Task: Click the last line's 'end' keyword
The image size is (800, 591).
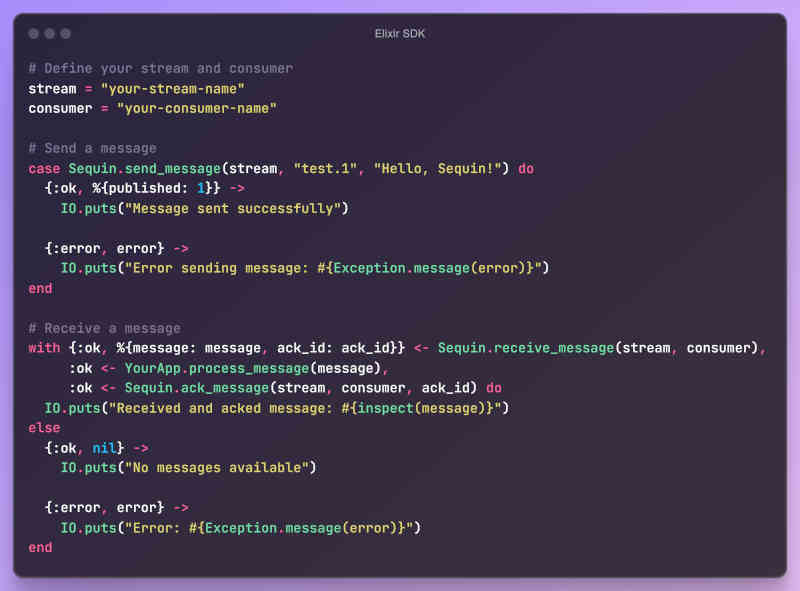Action: 40,548
